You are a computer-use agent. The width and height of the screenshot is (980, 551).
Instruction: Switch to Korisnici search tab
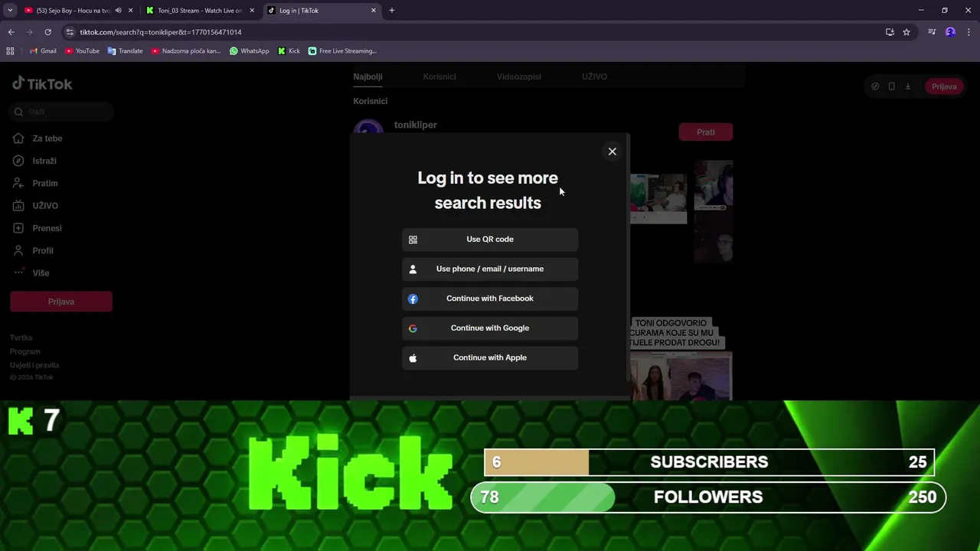point(439,77)
